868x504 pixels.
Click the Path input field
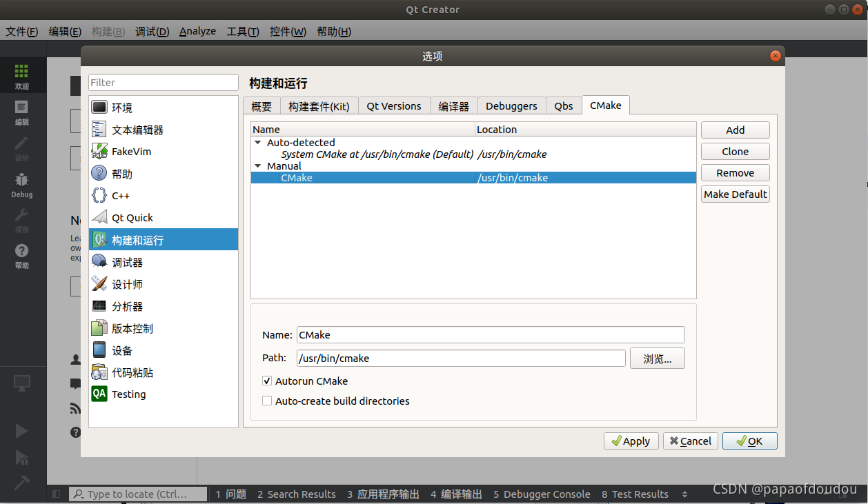(x=461, y=359)
